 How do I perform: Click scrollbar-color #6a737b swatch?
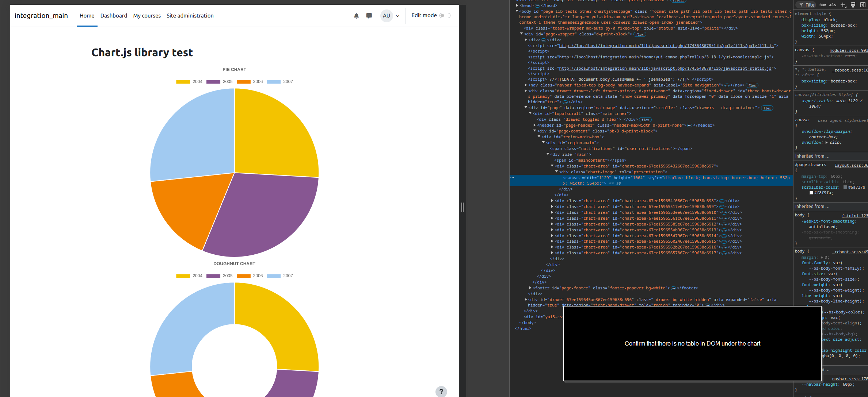(x=845, y=188)
